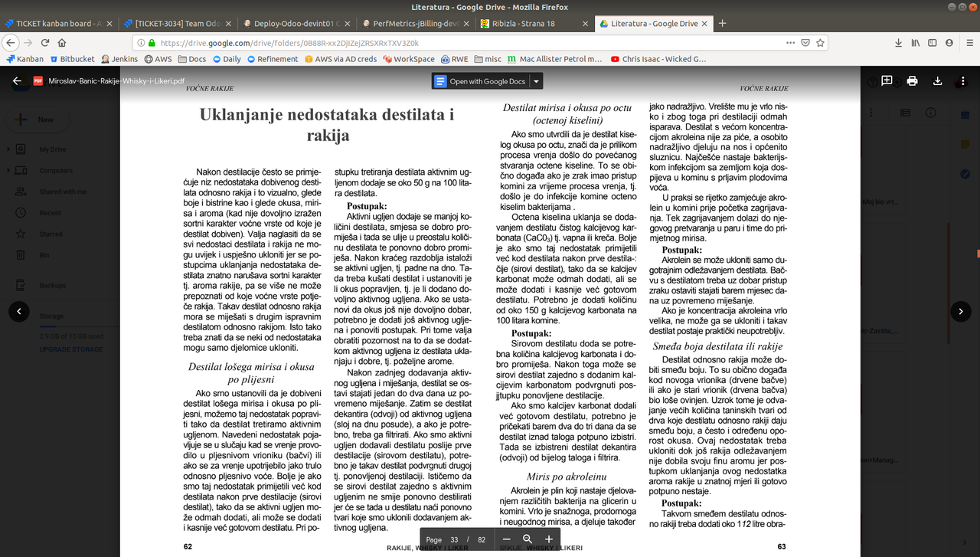Screen dimensions: 980x557
Task: Open AWS via AD creds bookmark
Action: pyautogui.click(x=340, y=59)
